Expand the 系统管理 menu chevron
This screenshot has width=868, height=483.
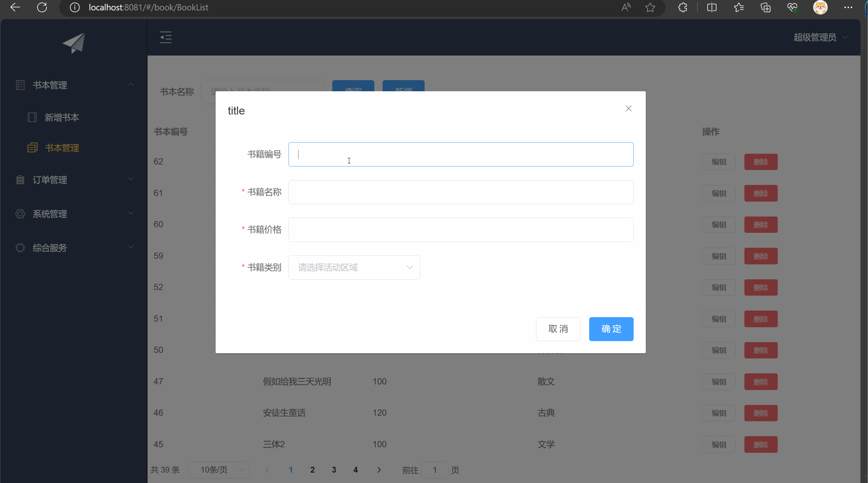pos(131,213)
